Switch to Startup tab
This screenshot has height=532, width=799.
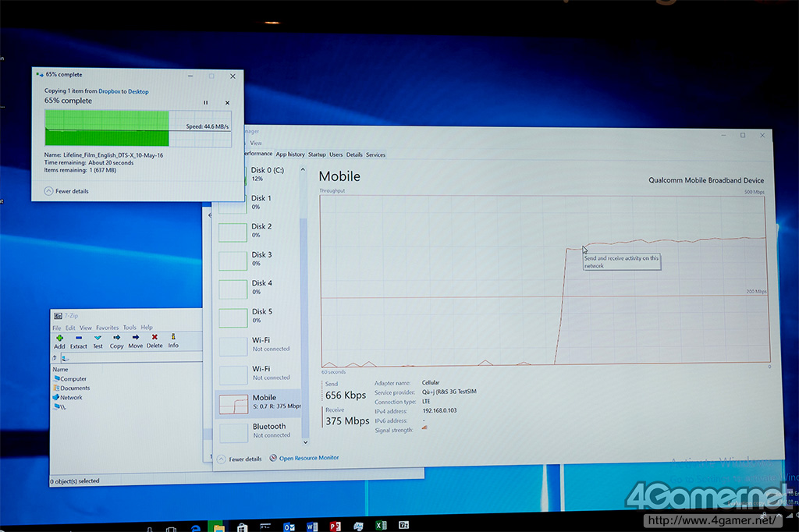[x=317, y=154]
